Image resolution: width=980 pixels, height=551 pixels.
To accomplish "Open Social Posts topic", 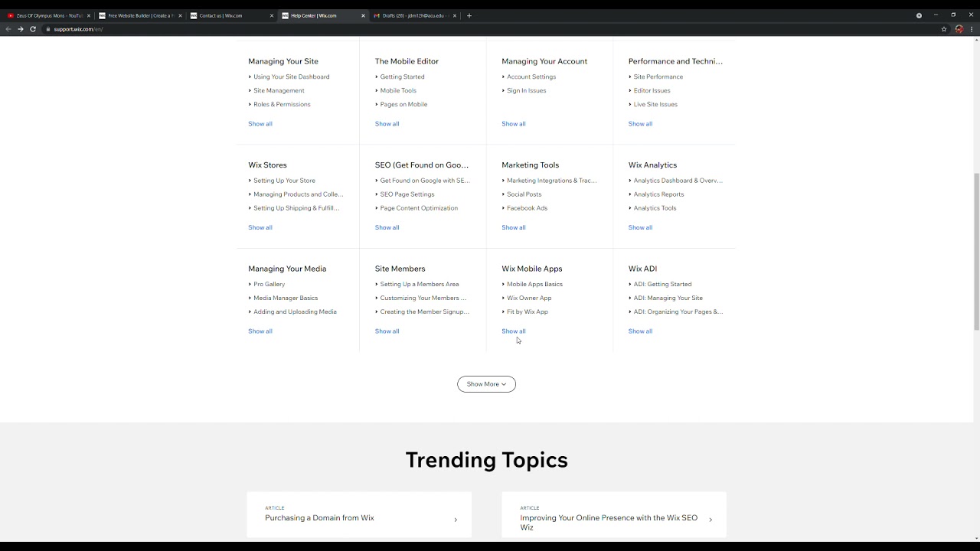I will (524, 194).
